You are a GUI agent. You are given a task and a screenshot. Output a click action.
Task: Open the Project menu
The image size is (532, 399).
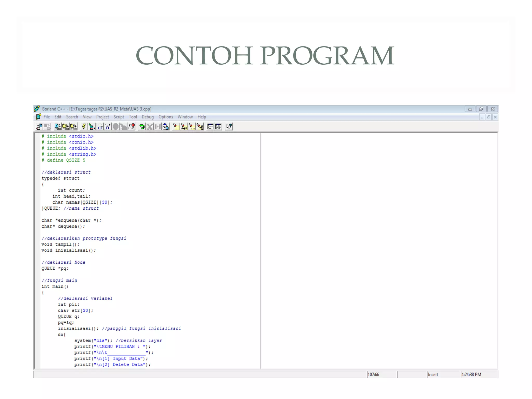(x=103, y=117)
